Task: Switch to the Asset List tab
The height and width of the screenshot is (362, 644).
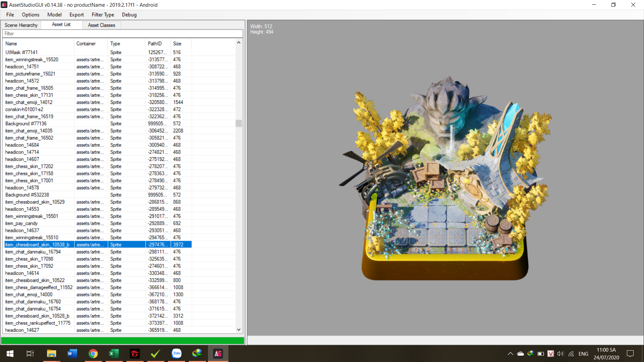Action: [61, 24]
